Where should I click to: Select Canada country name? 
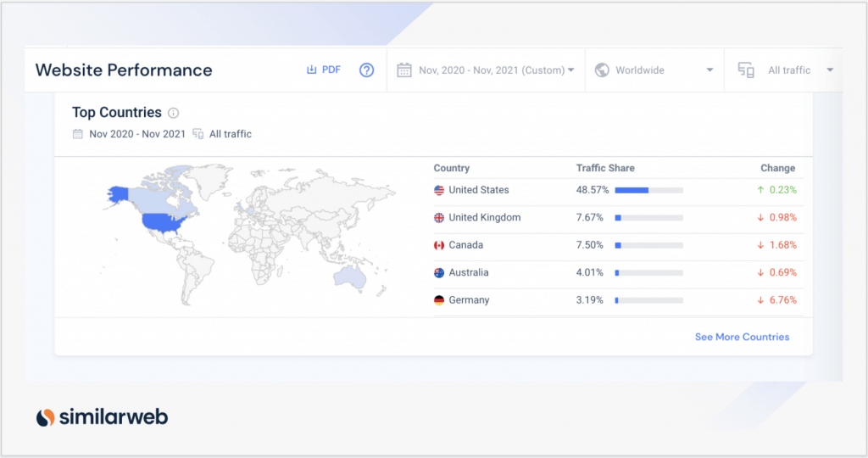466,245
